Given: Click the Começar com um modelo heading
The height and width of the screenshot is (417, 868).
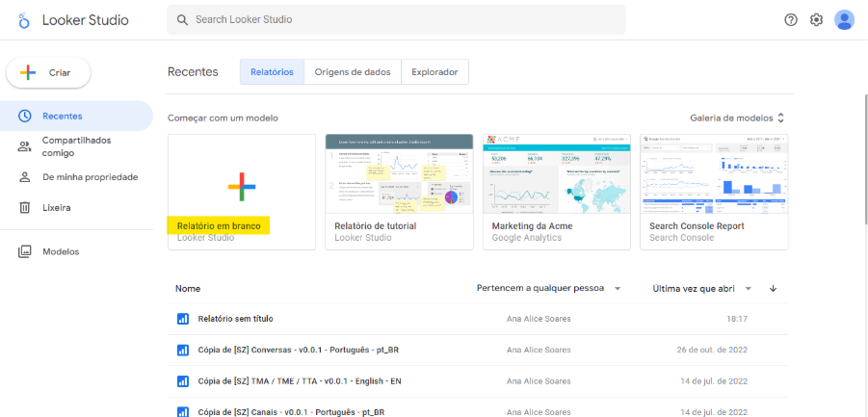Looking at the screenshot, I should [x=224, y=118].
